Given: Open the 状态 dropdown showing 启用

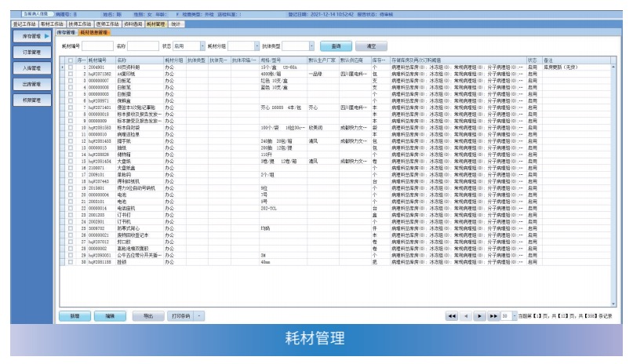Looking at the screenshot, I should [x=202, y=46].
